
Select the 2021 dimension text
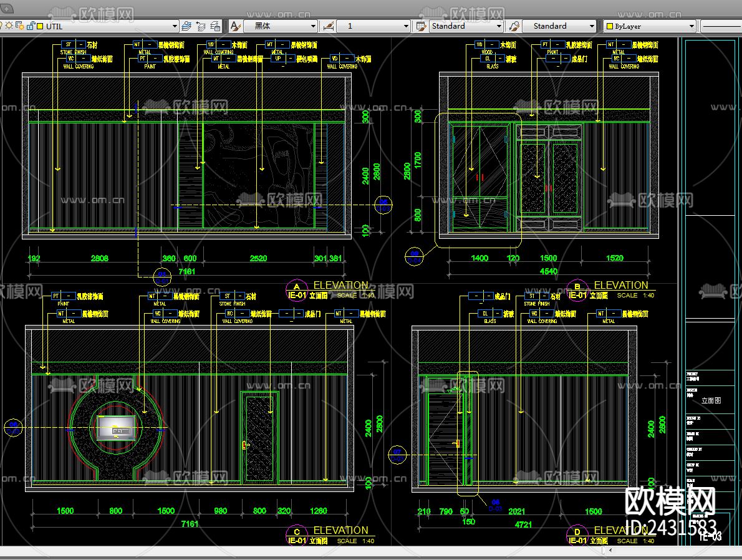(517, 511)
